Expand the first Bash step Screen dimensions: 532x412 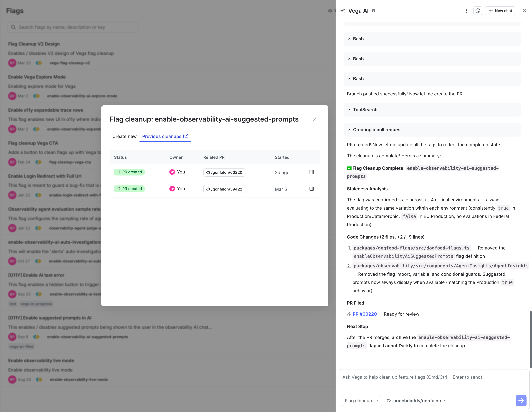click(x=358, y=39)
